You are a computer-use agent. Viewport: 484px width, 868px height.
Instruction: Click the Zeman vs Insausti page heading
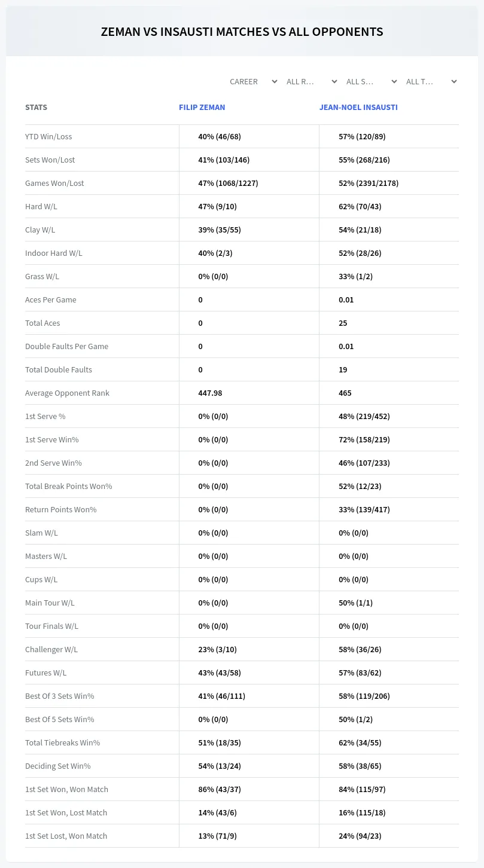[x=242, y=32]
